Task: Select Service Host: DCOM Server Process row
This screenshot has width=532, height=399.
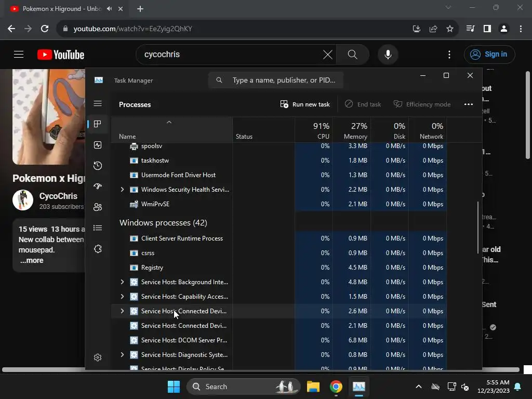Action: tap(279, 340)
